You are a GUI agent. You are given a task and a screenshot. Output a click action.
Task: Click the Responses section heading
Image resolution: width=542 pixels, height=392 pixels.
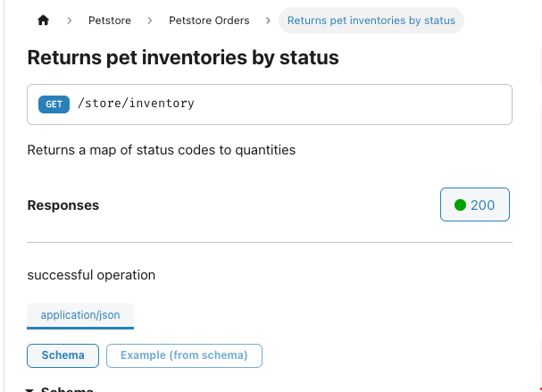pyautogui.click(x=63, y=205)
